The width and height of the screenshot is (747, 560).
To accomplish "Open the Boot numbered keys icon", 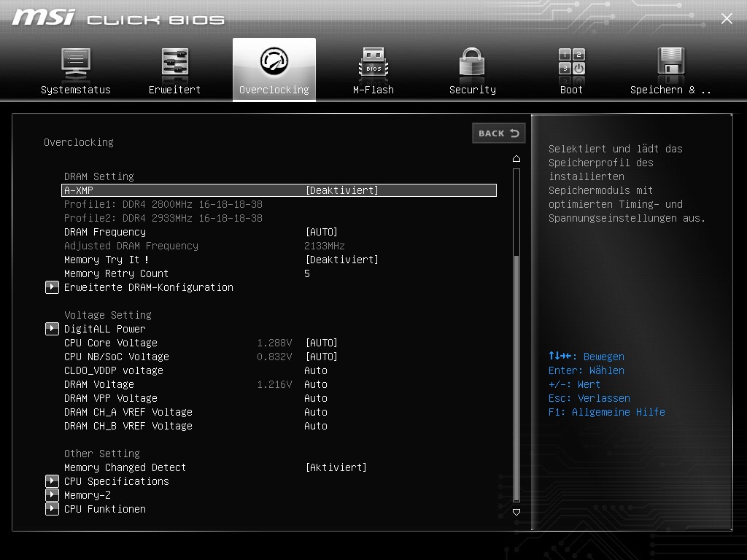I will pos(572,62).
